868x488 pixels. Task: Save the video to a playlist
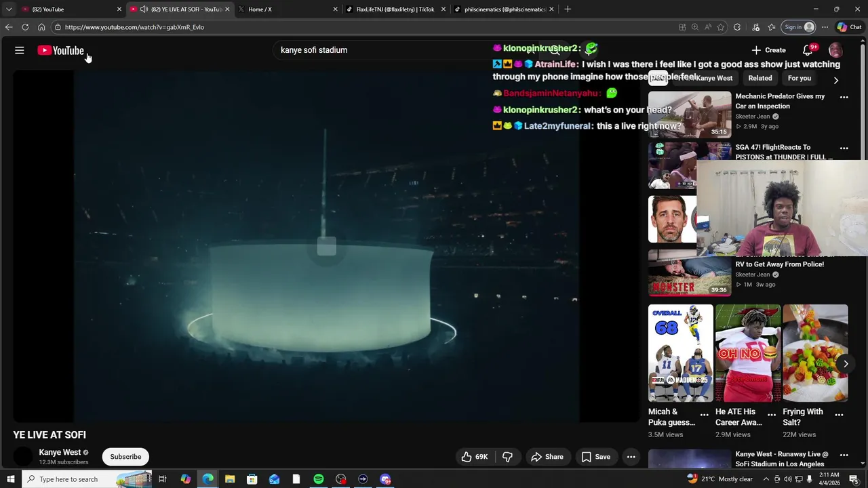(596, 457)
